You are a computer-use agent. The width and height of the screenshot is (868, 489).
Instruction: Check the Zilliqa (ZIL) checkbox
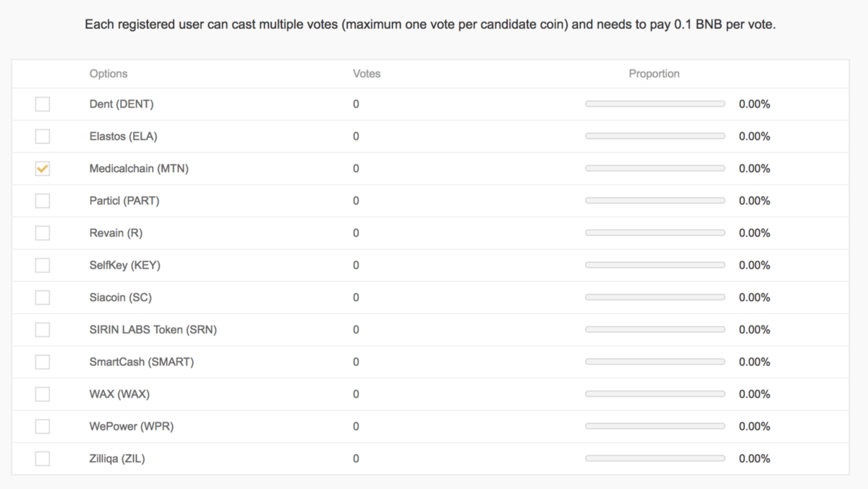43,459
